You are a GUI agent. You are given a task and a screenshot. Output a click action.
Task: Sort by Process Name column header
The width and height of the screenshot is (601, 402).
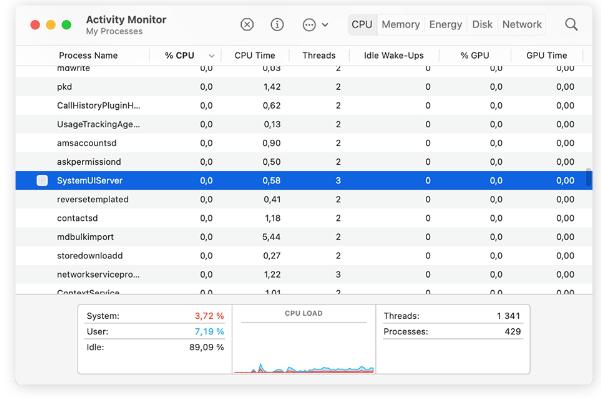(x=88, y=56)
